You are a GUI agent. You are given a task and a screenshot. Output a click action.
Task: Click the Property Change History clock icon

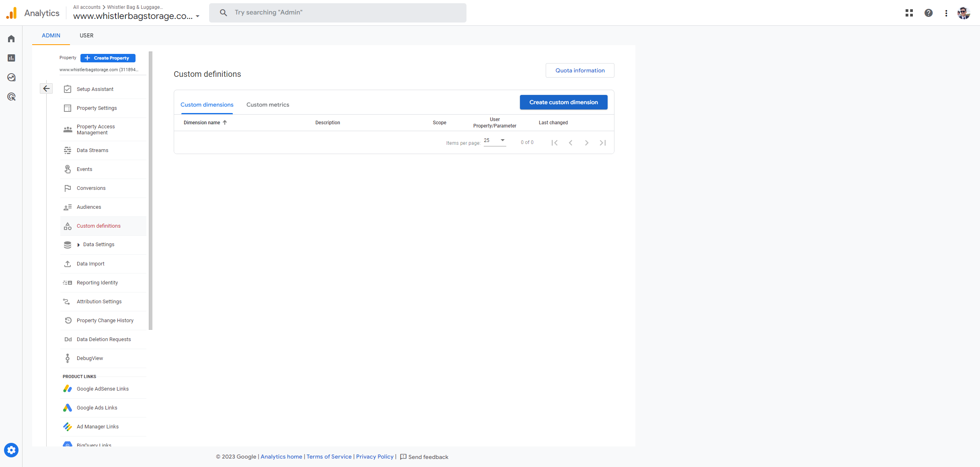coord(68,321)
